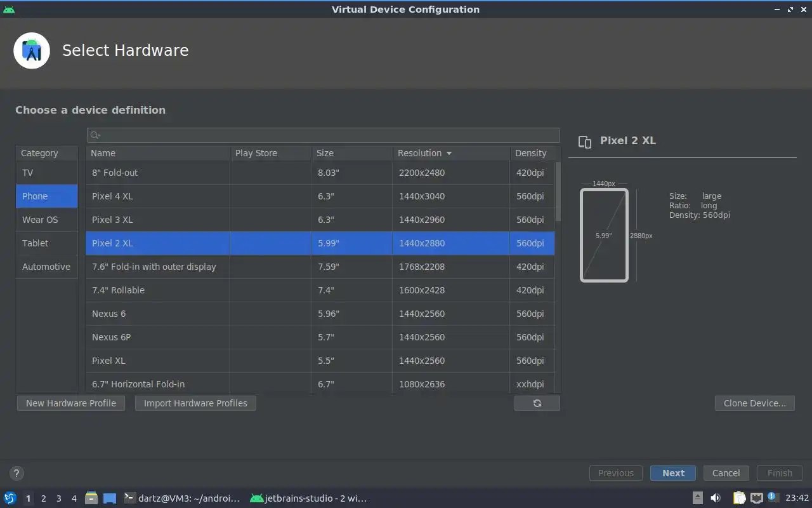Switch to workspace 4 in taskbar

tap(74, 498)
